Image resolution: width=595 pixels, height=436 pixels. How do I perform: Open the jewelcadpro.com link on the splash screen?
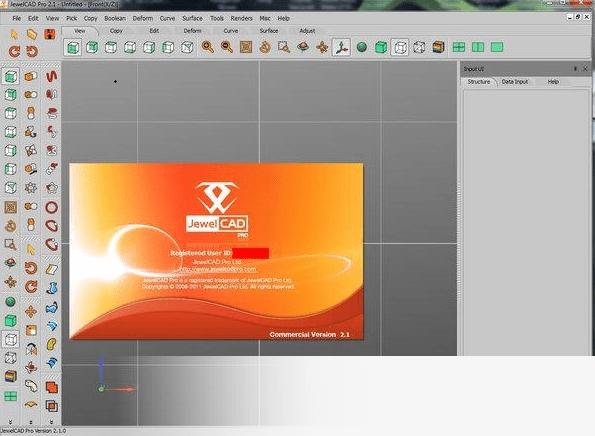pos(217,269)
